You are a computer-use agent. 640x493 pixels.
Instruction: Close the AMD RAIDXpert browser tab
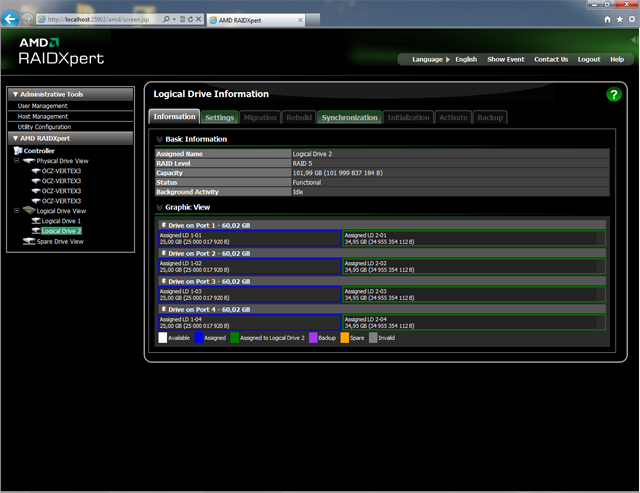(300, 20)
